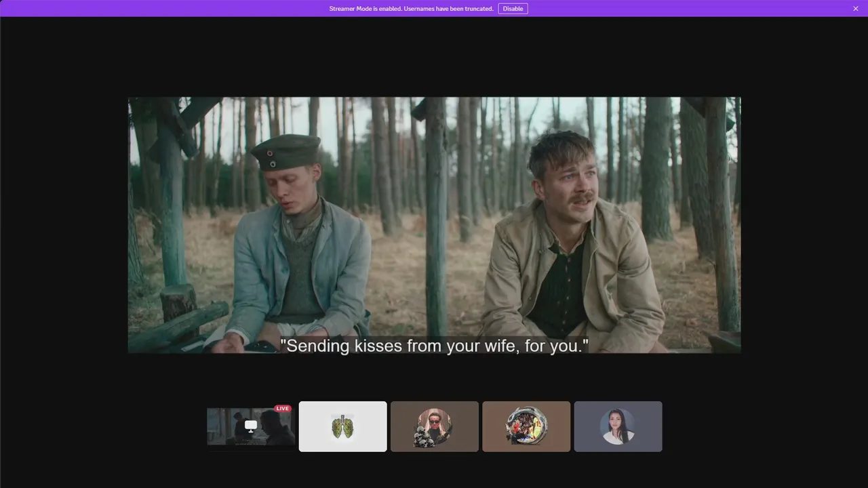This screenshot has width=868, height=488.
Task: Select the participant tile with sunglasses avatar
Action: point(435,426)
